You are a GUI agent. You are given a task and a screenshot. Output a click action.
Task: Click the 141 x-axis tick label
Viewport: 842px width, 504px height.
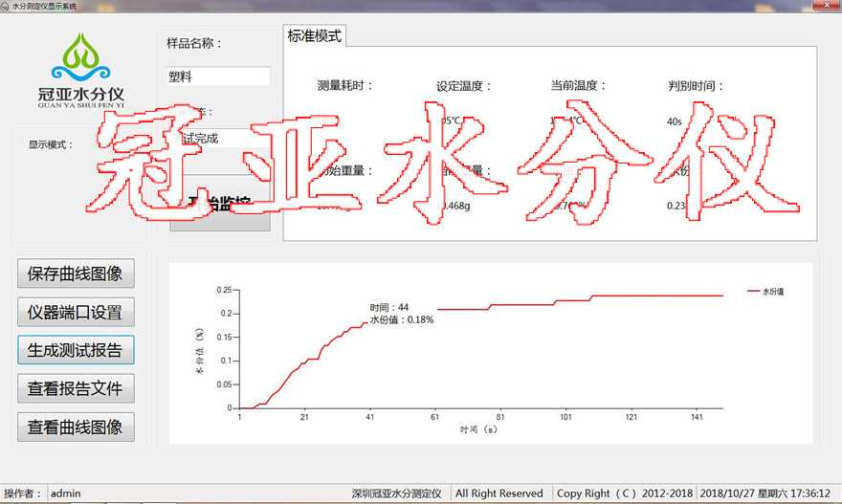(697, 417)
